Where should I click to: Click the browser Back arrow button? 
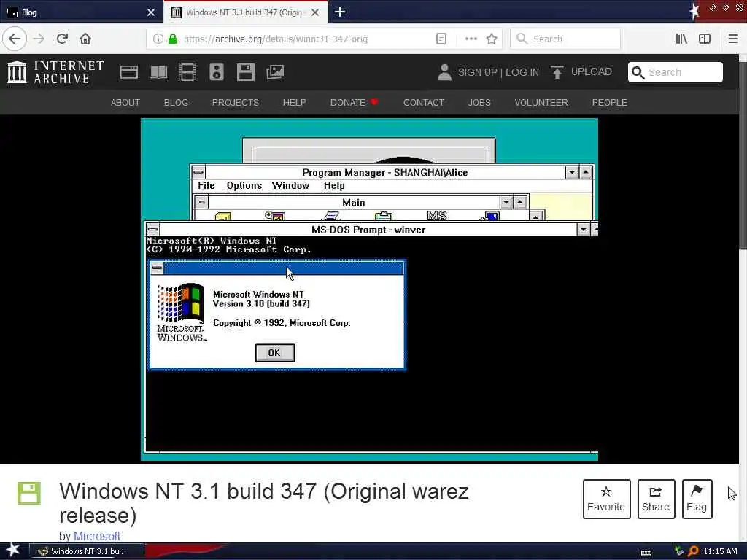[15, 39]
